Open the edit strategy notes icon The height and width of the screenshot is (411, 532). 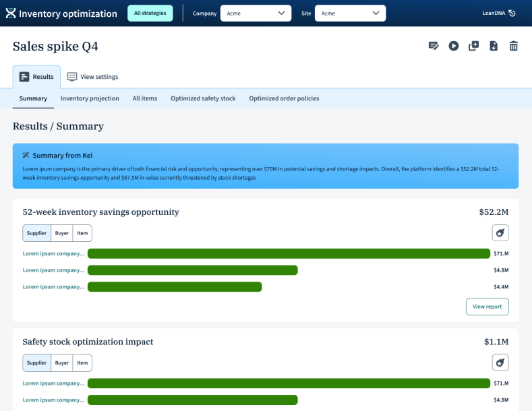(x=434, y=46)
